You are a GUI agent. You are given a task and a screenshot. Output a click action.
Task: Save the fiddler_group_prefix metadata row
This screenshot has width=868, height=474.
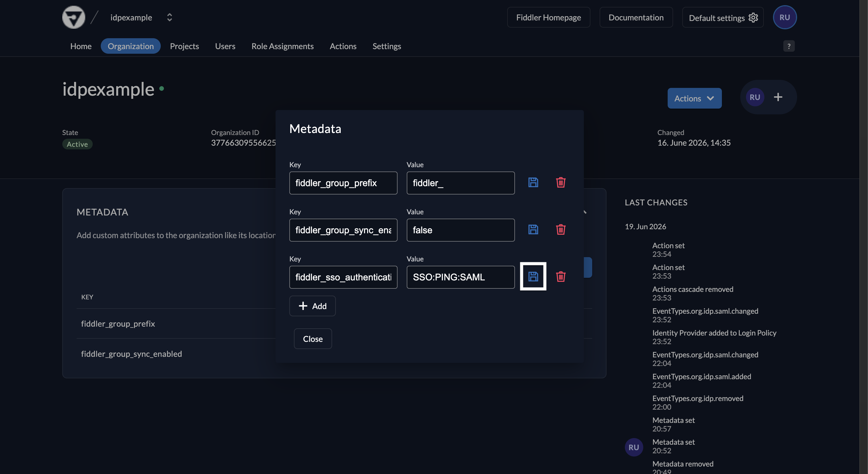coord(533,182)
